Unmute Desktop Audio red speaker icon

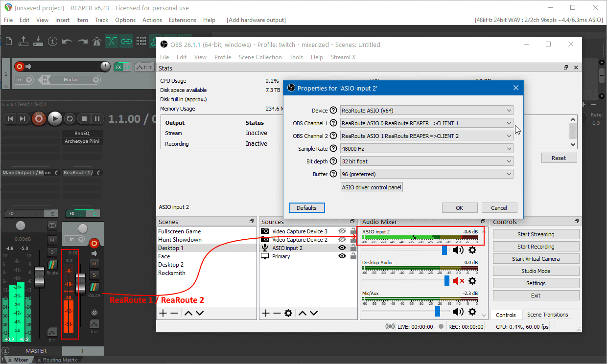pyautogui.click(x=458, y=281)
